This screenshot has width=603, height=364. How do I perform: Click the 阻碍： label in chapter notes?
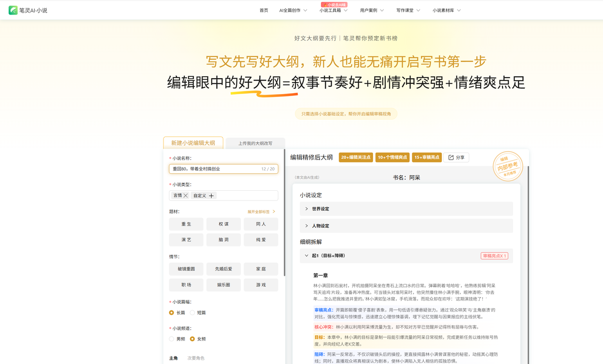(x=319, y=354)
